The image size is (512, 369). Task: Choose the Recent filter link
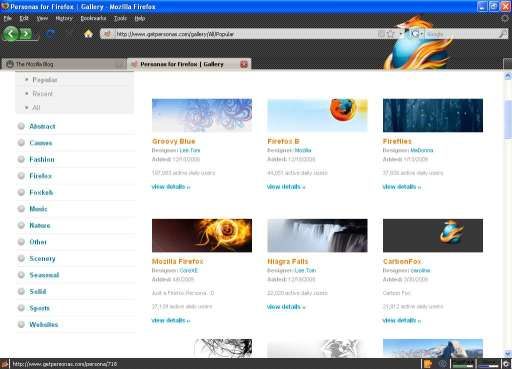[42, 94]
